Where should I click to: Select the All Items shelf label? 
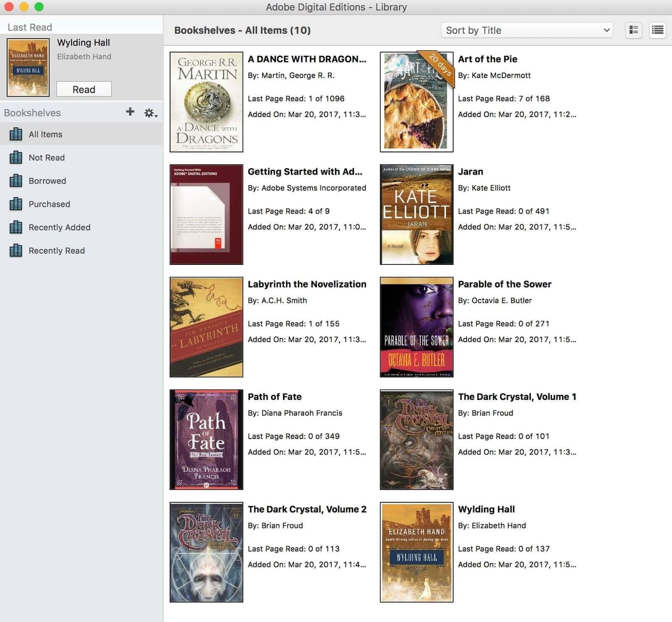(45, 134)
